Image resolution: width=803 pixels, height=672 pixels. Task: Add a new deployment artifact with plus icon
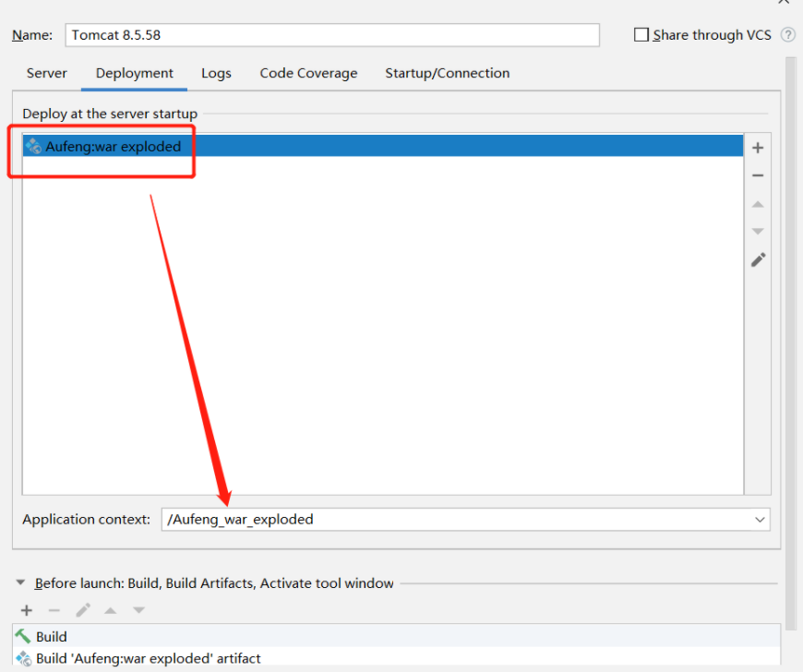click(758, 148)
